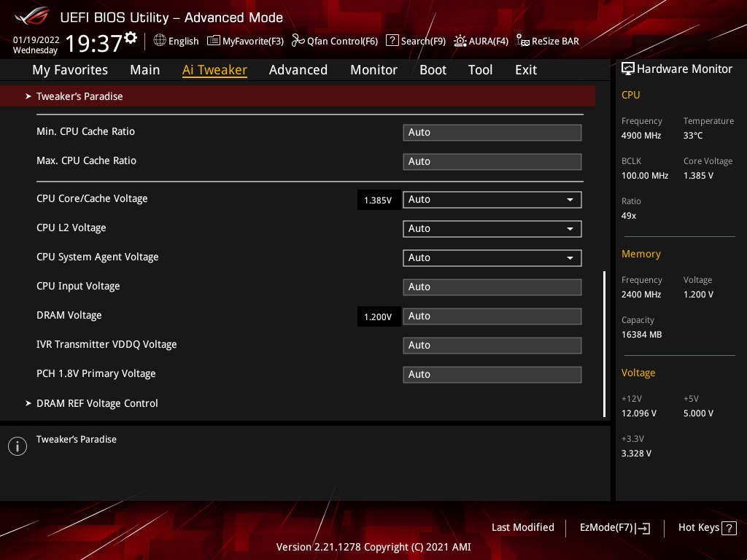Click the settings list vertical scrollbar
The width and height of the screenshot is (747, 560).
tap(604, 344)
